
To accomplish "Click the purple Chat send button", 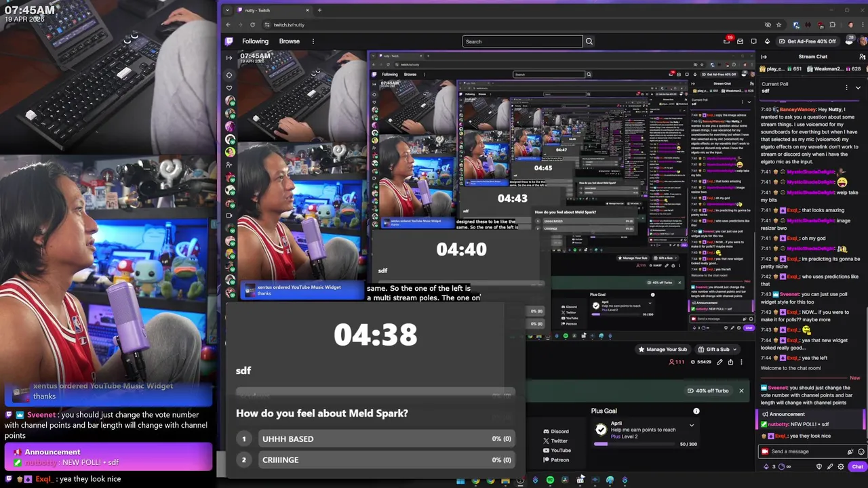I will coord(857,466).
